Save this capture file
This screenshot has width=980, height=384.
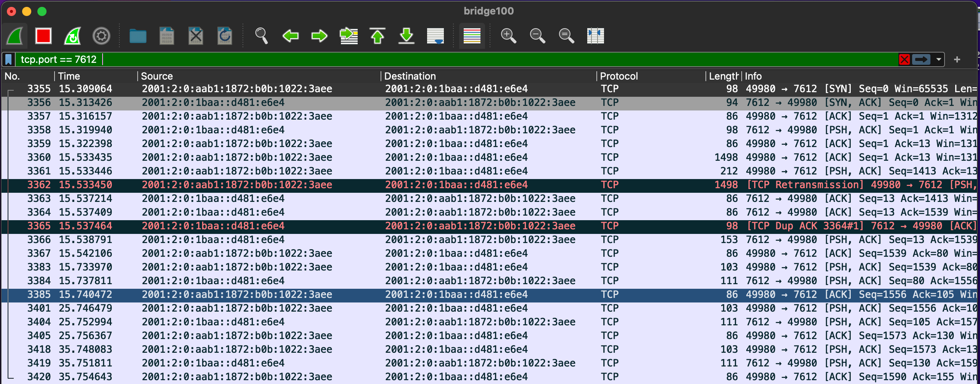coord(167,36)
